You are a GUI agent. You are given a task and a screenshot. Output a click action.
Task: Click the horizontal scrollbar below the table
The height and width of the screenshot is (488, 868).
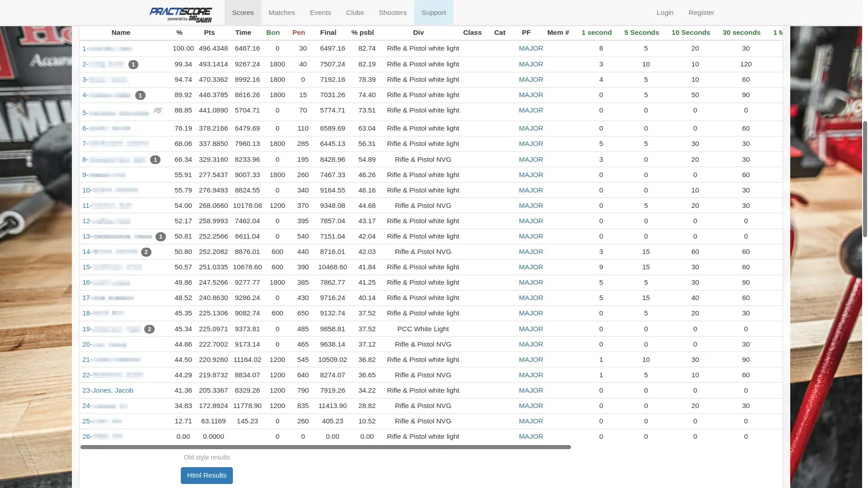pyautogui.click(x=325, y=447)
